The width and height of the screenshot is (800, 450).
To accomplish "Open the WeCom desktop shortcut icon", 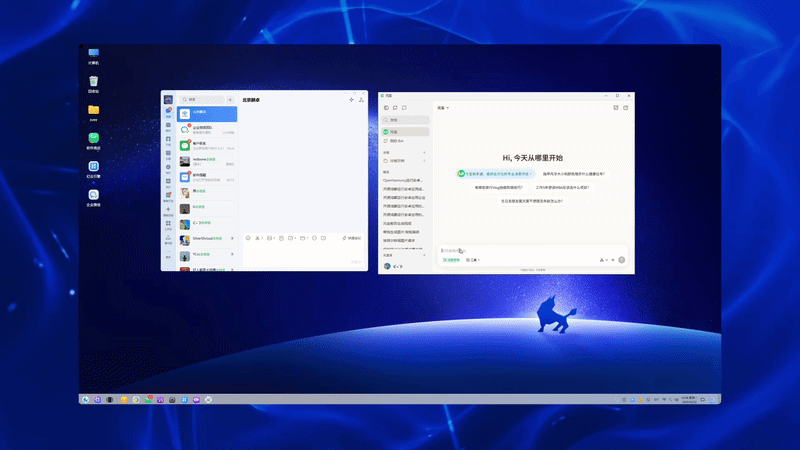I will pyautogui.click(x=93, y=197).
